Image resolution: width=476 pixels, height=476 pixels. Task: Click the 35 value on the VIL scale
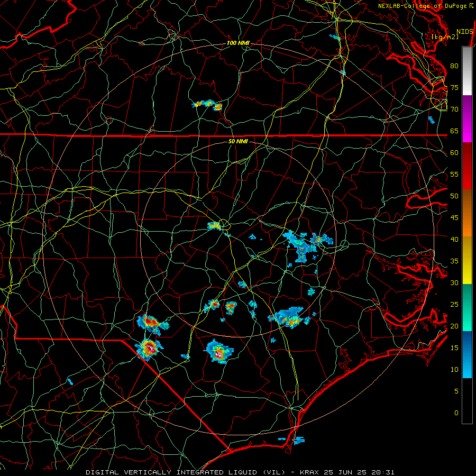pos(454,261)
